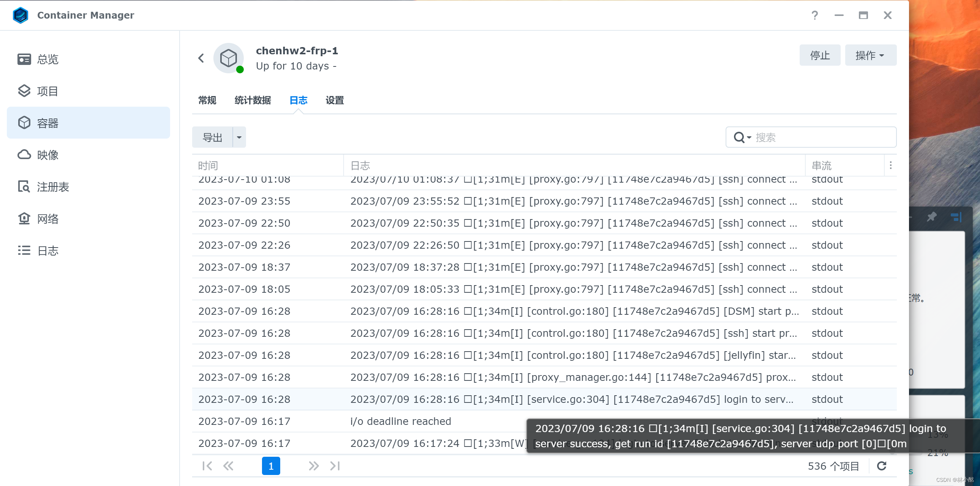Switch to the 设置 (Settings) tab
This screenshot has height=486, width=980.
tap(335, 100)
